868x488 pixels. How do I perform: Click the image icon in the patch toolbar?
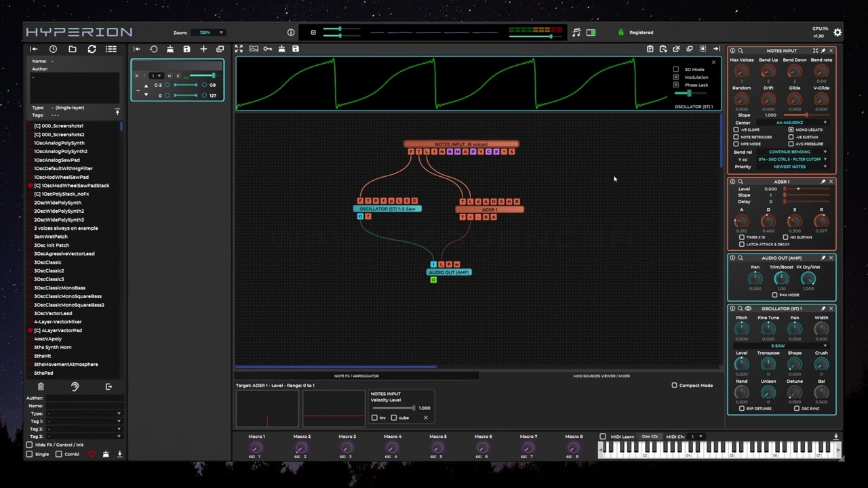(x=254, y=49)
